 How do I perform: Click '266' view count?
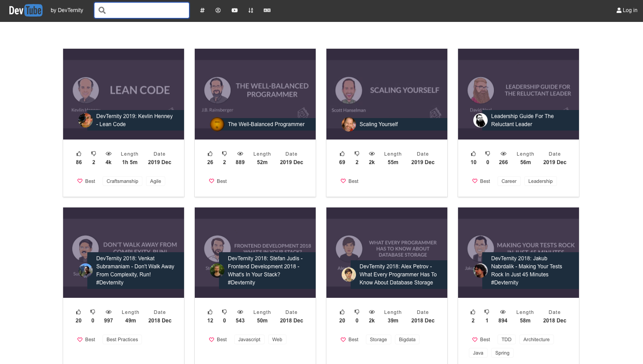click(503, 162)
